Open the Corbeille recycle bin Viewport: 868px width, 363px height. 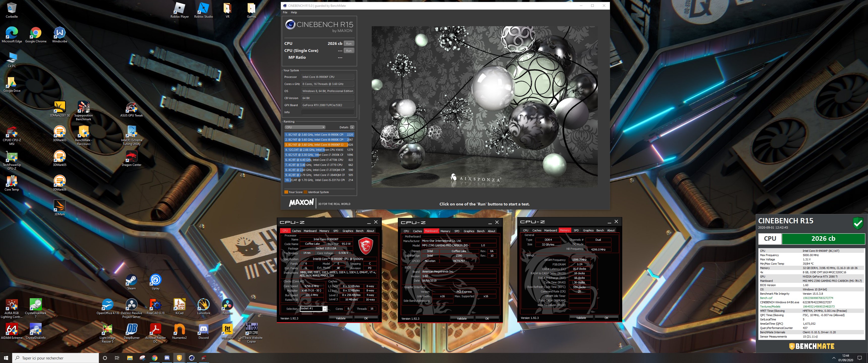12,10
